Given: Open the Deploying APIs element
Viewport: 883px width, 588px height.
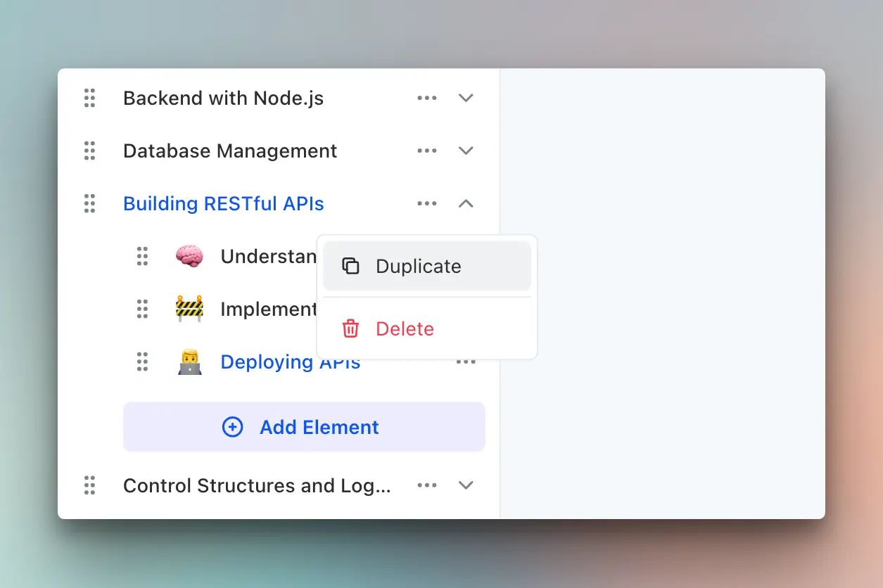Looking at the screenshot, I should (x=291, y=362).
